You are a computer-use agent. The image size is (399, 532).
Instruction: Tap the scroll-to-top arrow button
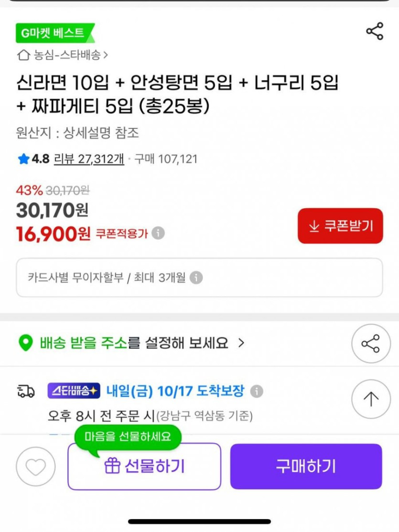370,399
